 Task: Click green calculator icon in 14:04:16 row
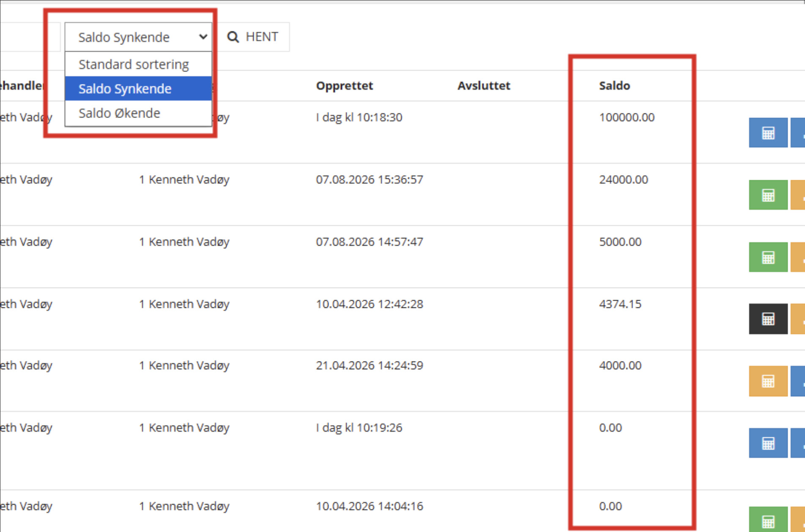(768, 519)
